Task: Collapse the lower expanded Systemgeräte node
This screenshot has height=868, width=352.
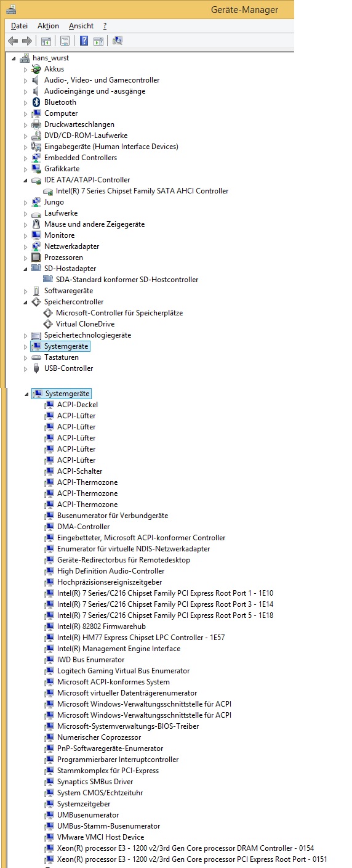Action: click(x=26, y=394)
